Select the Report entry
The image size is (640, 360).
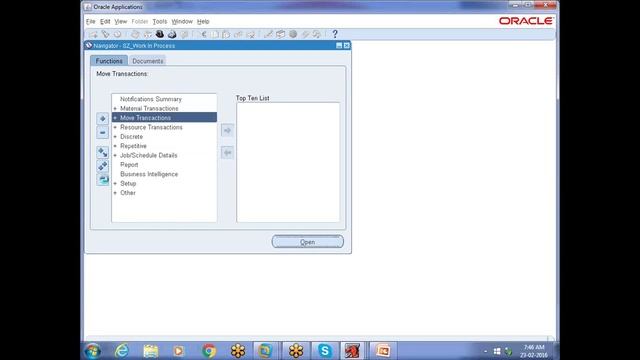pyautogui.click(x=129, y=165)
